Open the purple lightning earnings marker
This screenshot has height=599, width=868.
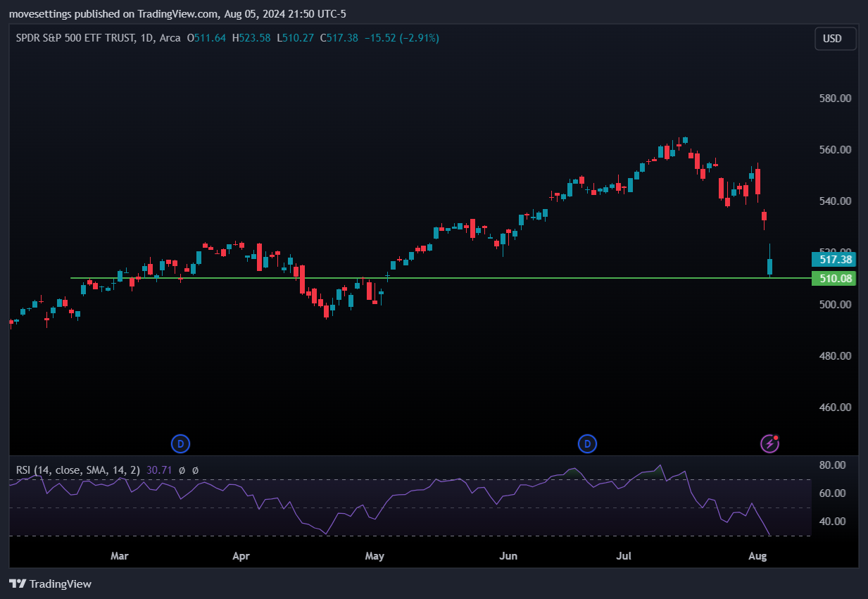(x=769, y=443)
